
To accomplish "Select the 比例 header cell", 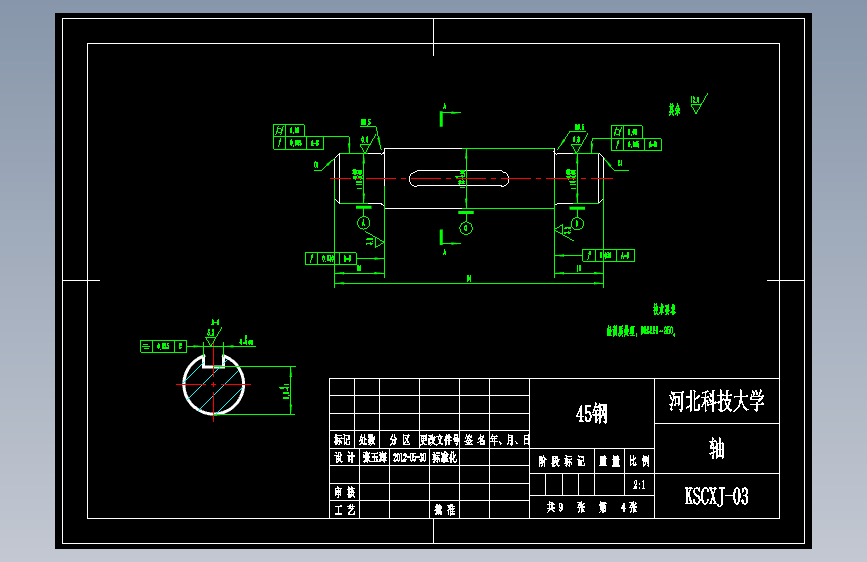I will click(x=639, y=461).
